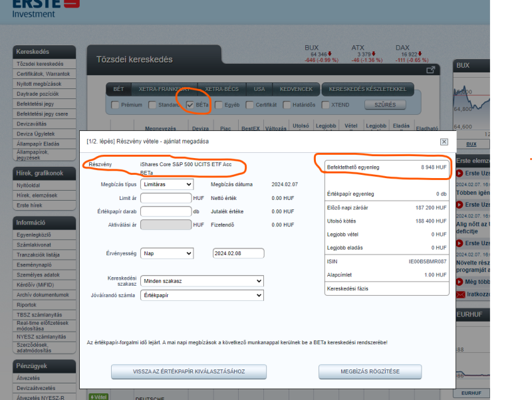Close the Részvény vétele dialog

pyautogui.click(x=444, y=142)
